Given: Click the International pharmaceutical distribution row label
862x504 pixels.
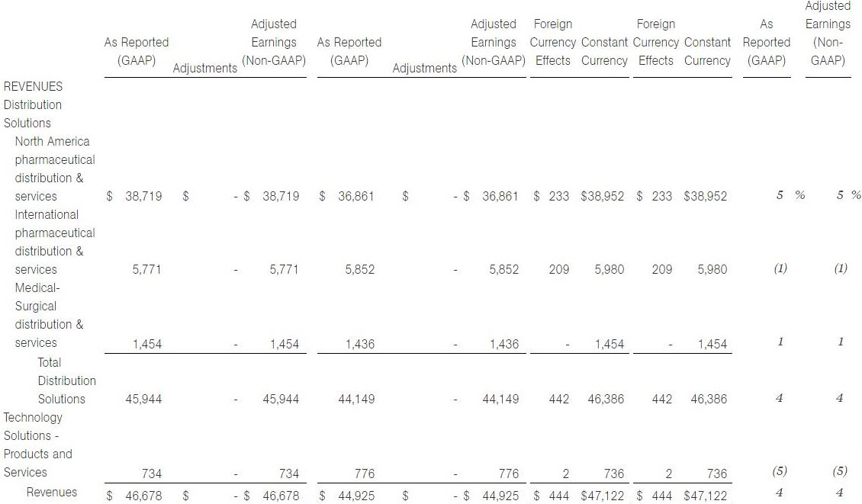Looking at the screenshot, I should coord(54,242).
